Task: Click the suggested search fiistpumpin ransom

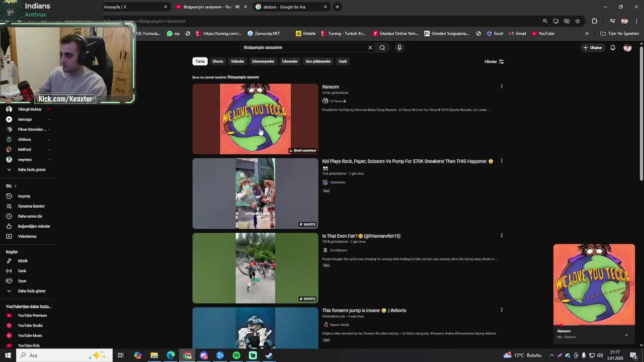Action: 243,77
